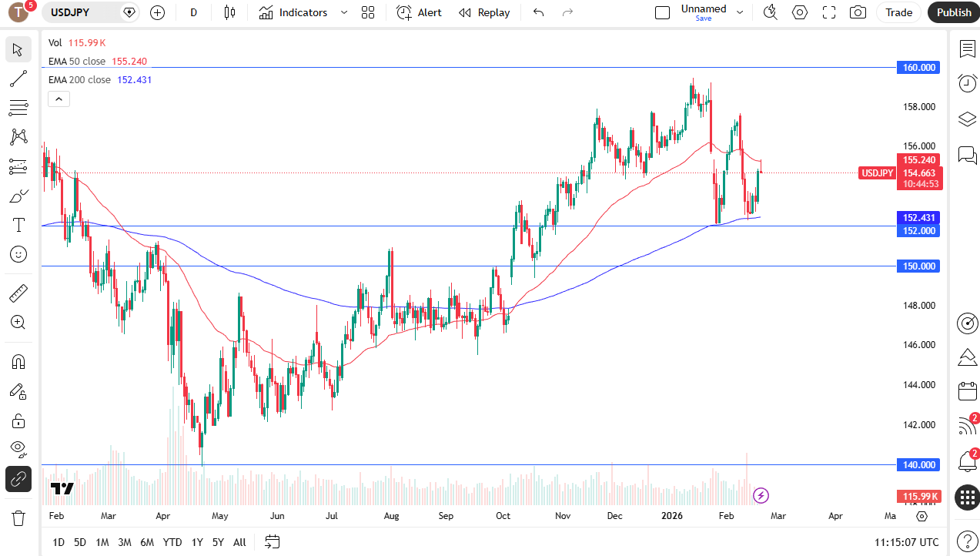This screenshot has height=556, width=980.
Task: Toggle magnet mode for drawings
Action: (18, 362)
